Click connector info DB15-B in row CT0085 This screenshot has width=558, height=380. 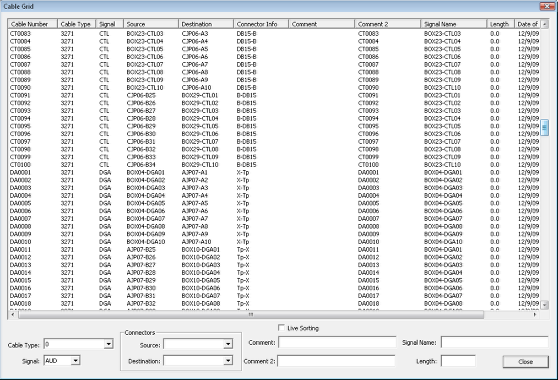246,49
